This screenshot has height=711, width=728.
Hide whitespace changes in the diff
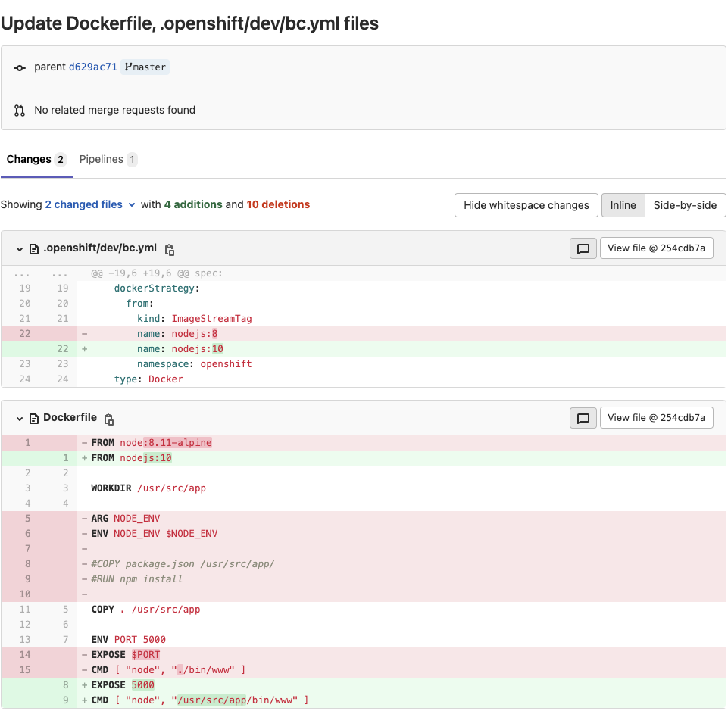coord(526,205)
